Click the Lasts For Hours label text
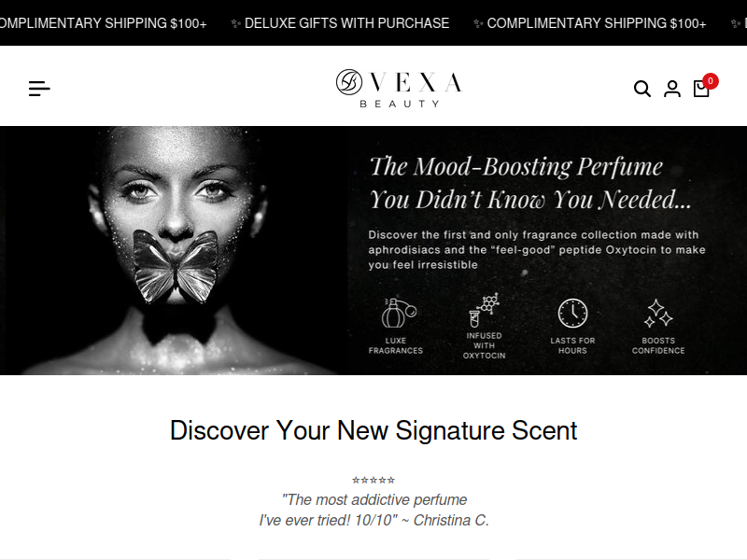The height and width of the screenshot is (560, 747). (x=572, y=345)
